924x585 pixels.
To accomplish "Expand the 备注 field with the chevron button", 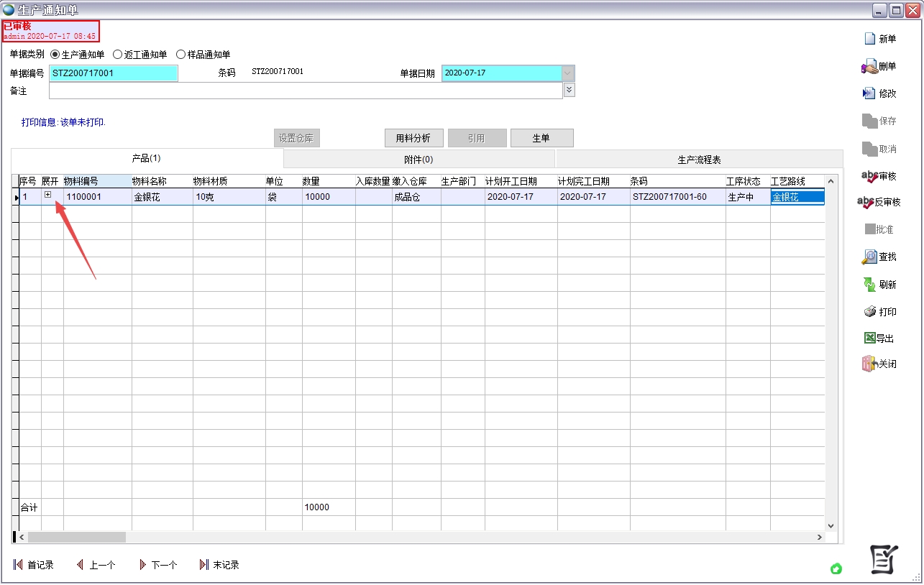I will (x=569, y=90).
